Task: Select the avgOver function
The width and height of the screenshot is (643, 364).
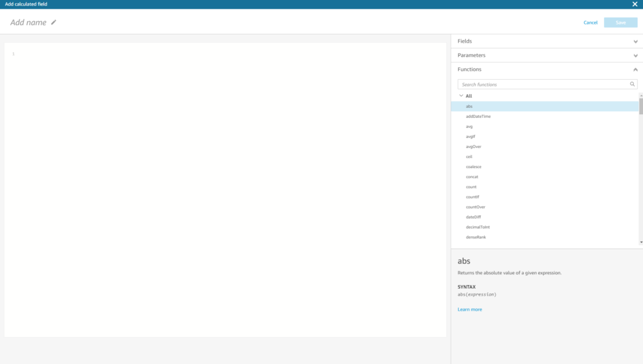Action: pos(473,147)
